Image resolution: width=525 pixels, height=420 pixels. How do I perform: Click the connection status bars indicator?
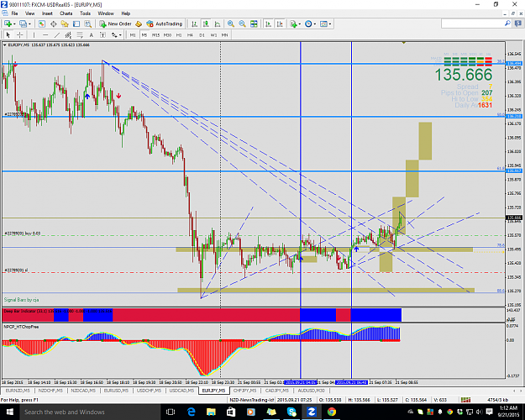(465, 400)
